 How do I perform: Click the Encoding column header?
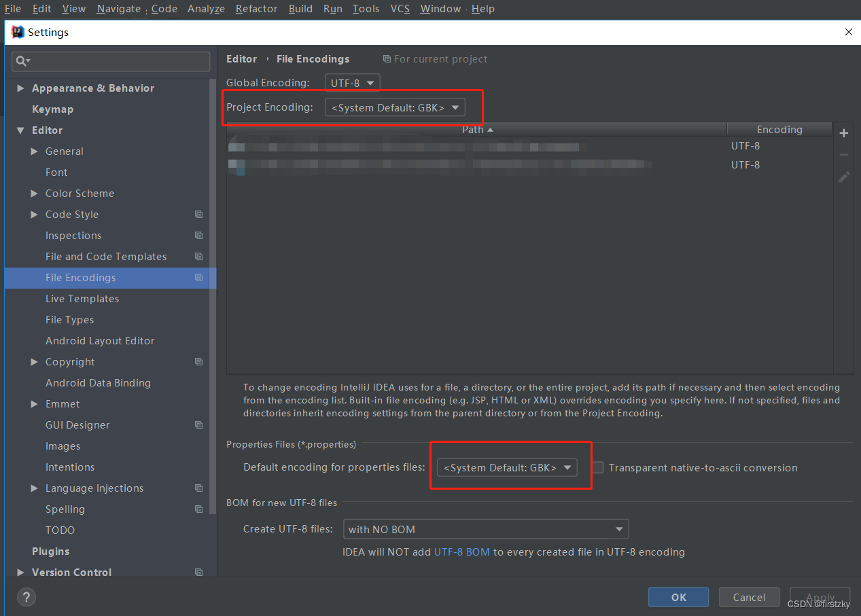(779, 130)
